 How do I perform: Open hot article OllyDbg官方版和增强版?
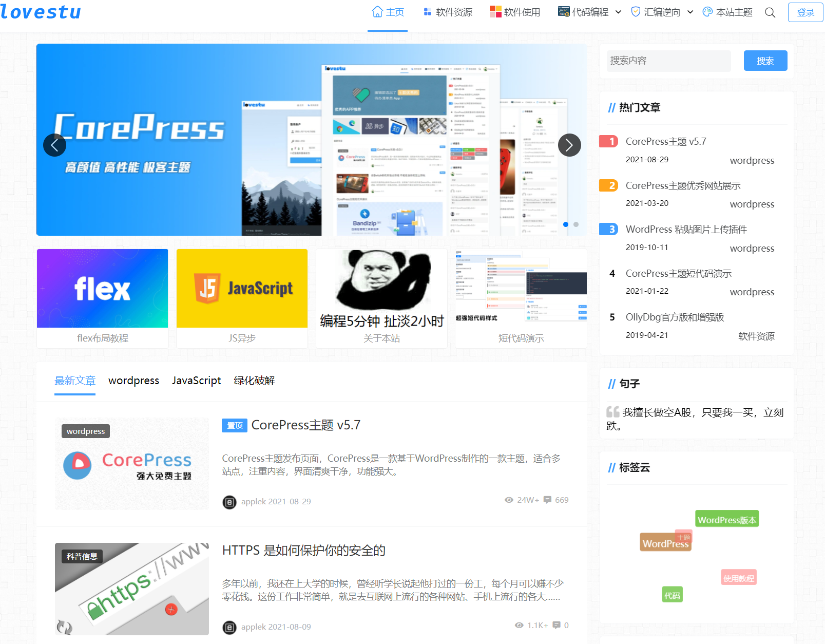(x=675, y=317)
